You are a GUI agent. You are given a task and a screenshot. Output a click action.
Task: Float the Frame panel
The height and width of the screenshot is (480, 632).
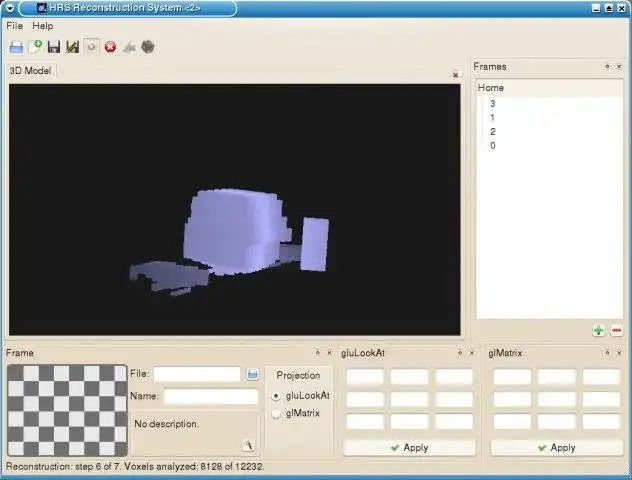pyautogui.click(x=318, y=353)
